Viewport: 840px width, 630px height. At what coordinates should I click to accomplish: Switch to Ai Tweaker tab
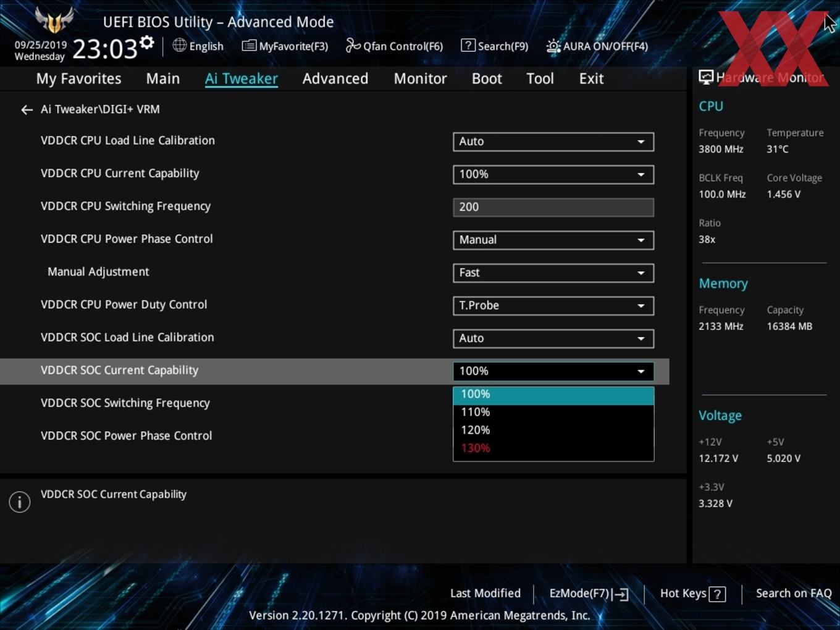point(241,78)
